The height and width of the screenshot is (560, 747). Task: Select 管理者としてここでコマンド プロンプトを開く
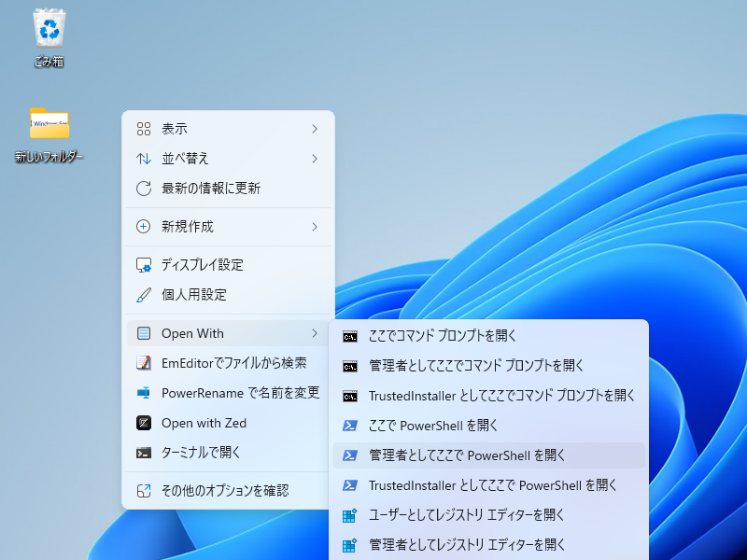476,366
